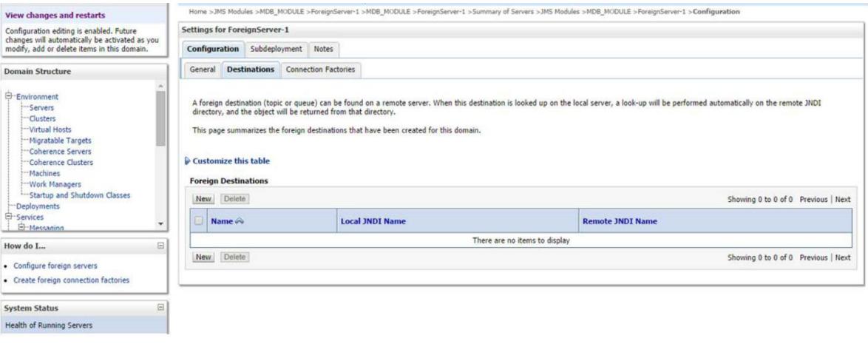Open Create foreign connection factories link
868x344 pixels.
tap(72, 280)
